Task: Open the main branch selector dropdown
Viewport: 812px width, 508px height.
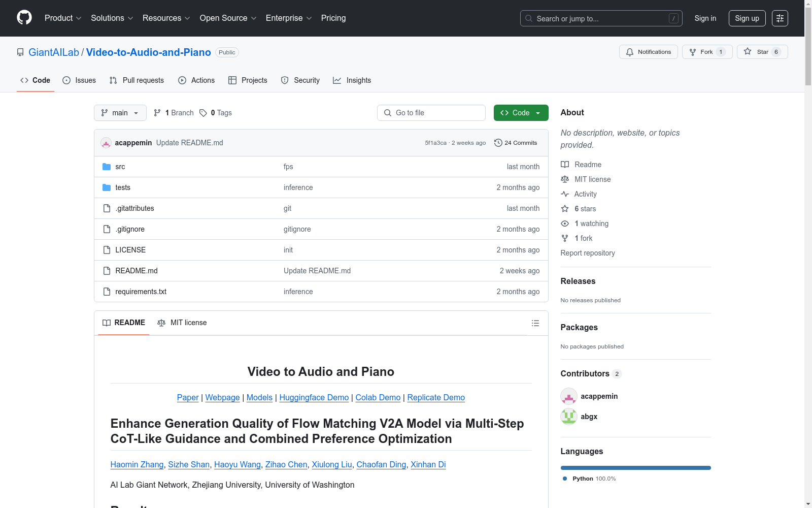Action: coord(120,113)
